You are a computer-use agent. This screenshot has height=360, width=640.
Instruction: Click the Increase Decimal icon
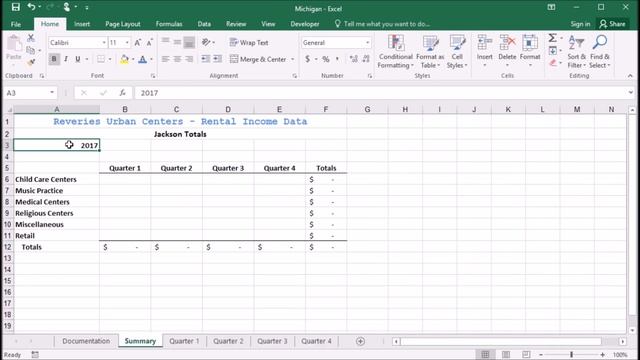pyautogui.click(x=353, y=59)
